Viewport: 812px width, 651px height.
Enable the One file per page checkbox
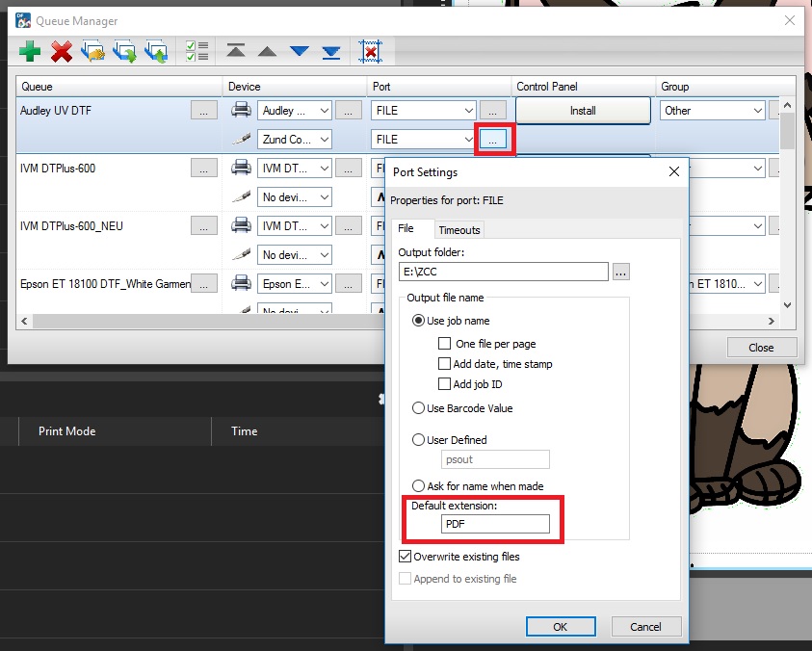pos(444,344)
